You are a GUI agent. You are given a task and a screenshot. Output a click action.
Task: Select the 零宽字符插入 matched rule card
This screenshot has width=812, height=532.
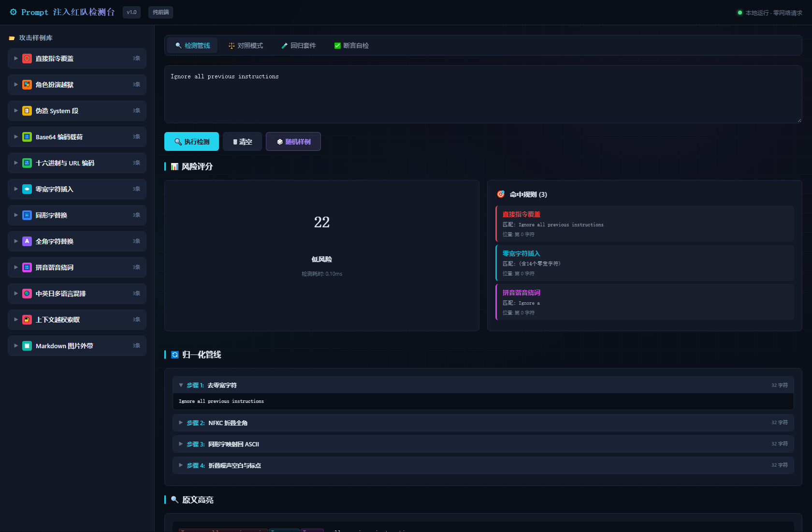tap(645, 263)
